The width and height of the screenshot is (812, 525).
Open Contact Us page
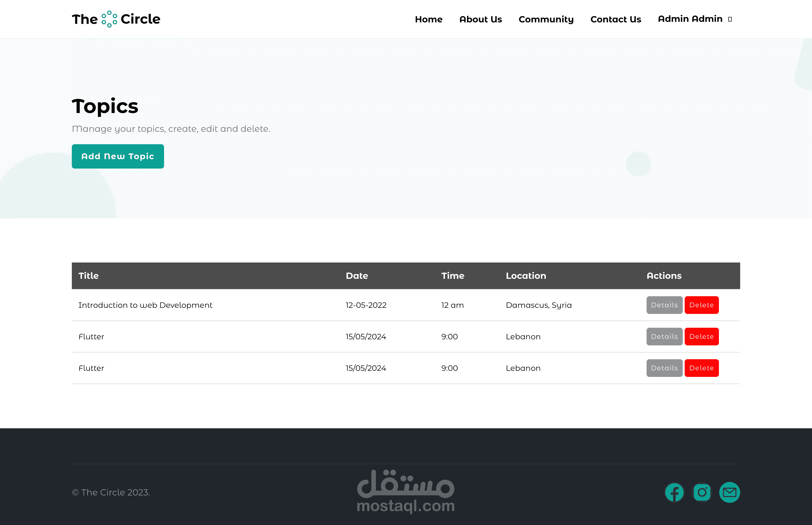[616, 19]
